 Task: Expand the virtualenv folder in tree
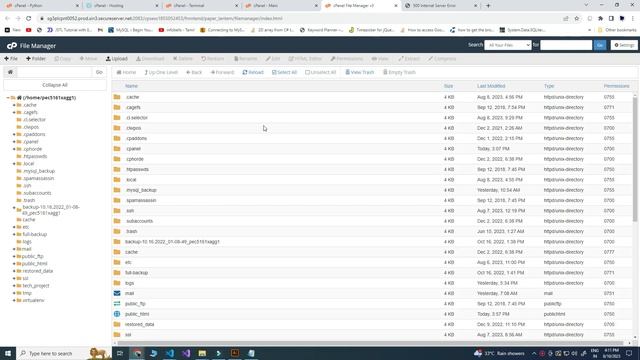tap(14, 300)
